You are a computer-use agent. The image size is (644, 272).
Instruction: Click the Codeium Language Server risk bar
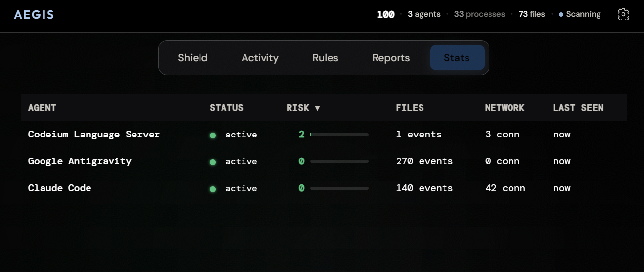[339, 135]
